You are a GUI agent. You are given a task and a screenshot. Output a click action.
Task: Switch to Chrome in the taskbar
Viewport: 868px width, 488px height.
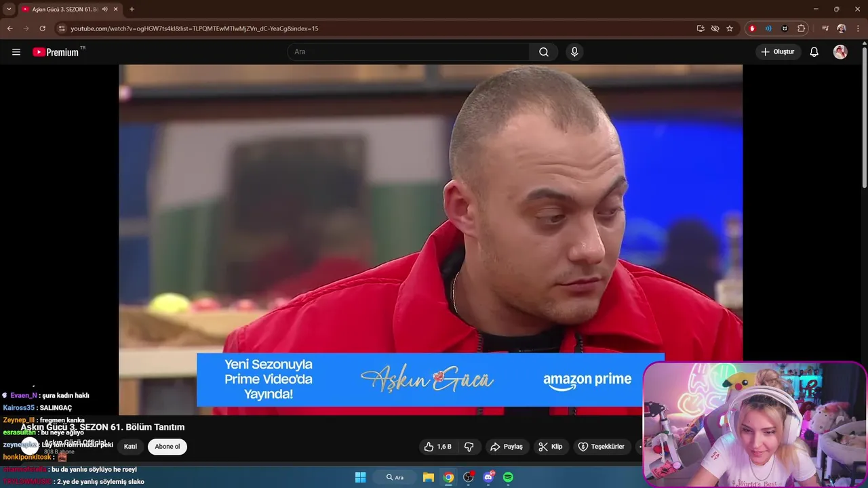(x=448, y=477)
